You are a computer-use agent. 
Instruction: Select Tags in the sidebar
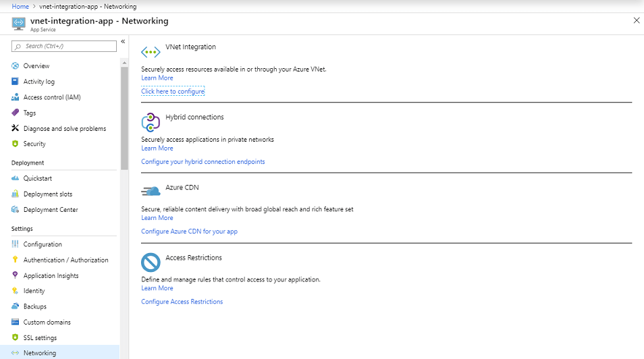tap(30, 113)
